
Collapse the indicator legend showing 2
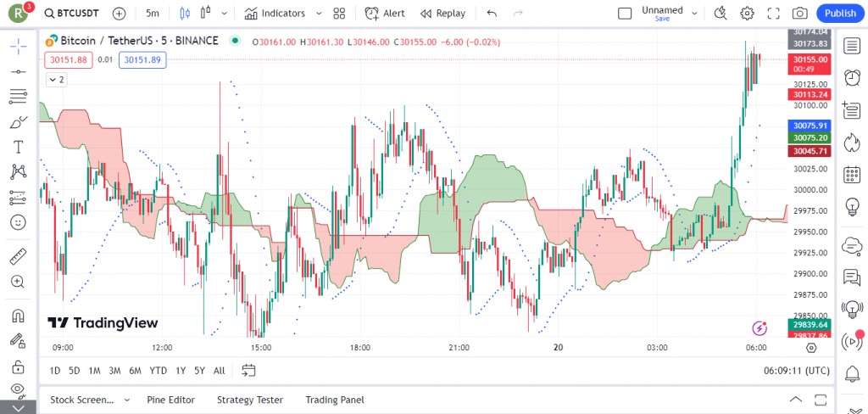(x=56, y=80)
